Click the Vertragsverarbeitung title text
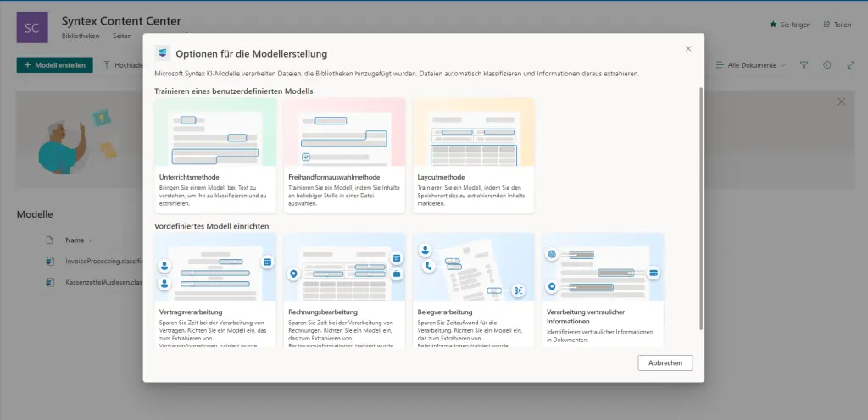 click(191, 312)
